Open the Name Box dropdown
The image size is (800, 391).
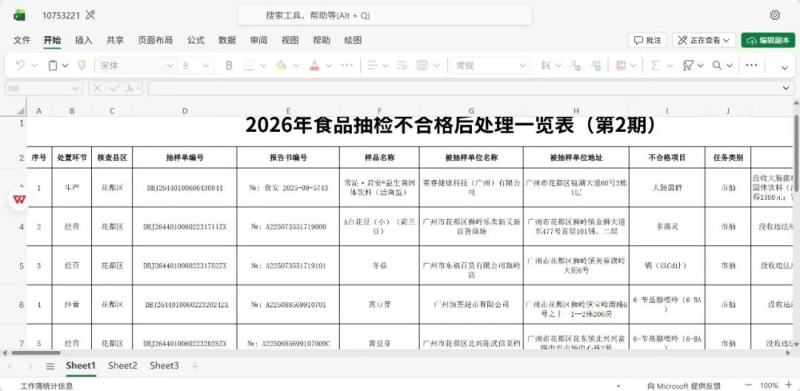75,88
